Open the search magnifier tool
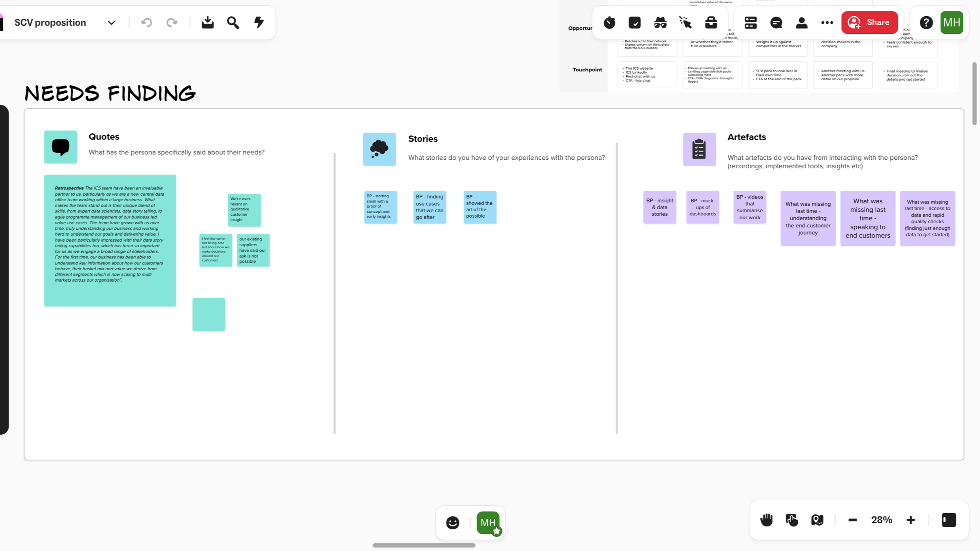 tap(233, 22)
